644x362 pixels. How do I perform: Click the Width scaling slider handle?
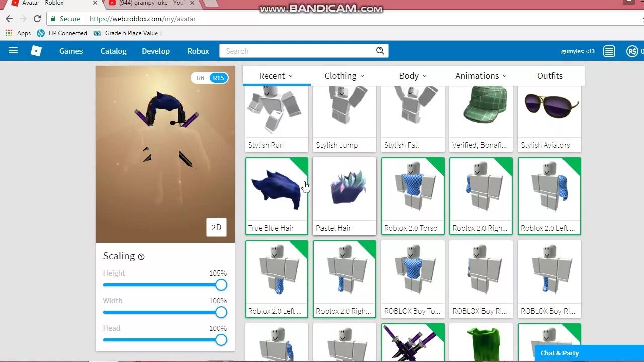(x=221, y=313)
